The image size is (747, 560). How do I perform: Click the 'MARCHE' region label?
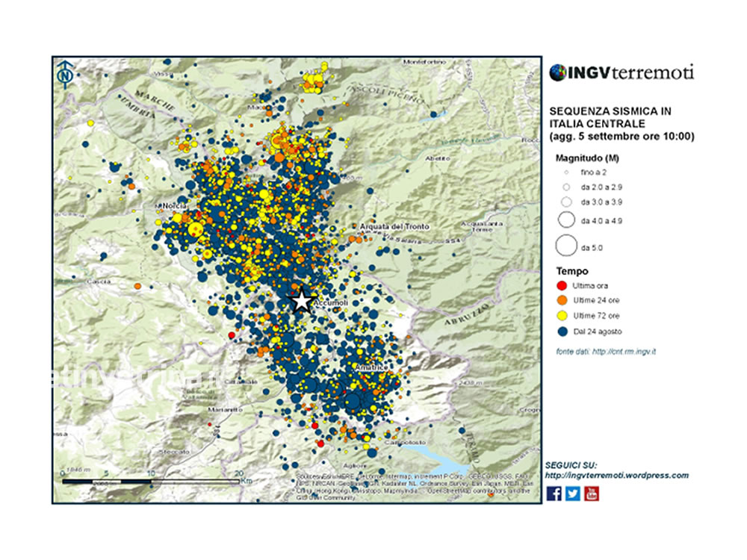pyautogui.click(x=155, y=99)
